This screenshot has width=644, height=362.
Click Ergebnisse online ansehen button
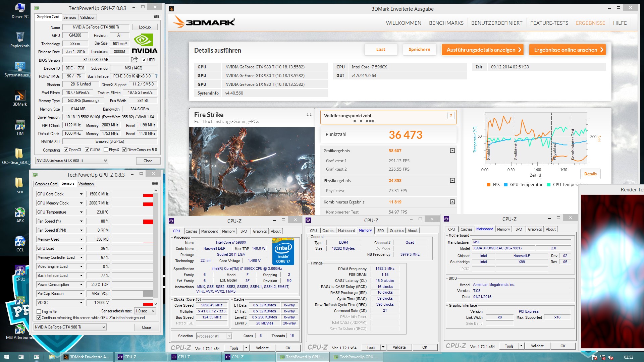click(x=568, y=50)
